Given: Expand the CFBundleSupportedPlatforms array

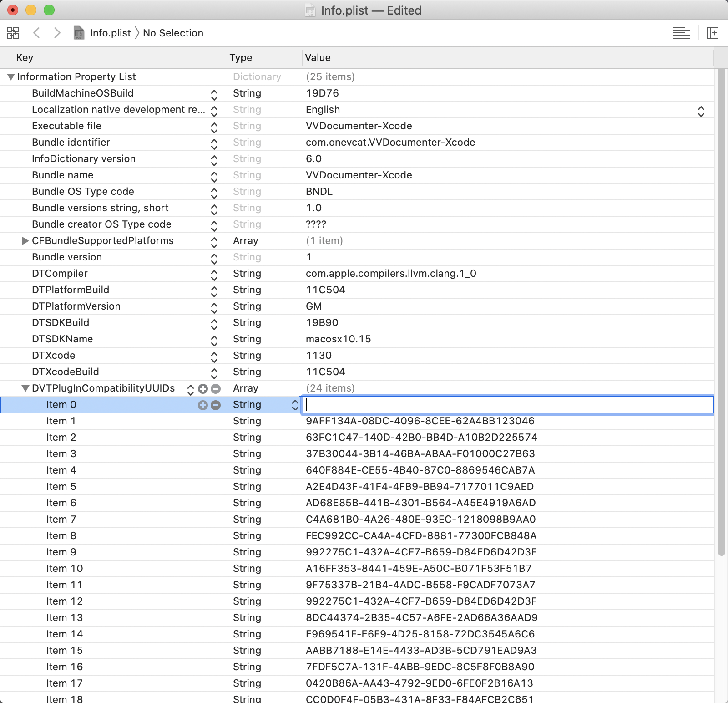Looking at the screenshot, I should point(25,241).
